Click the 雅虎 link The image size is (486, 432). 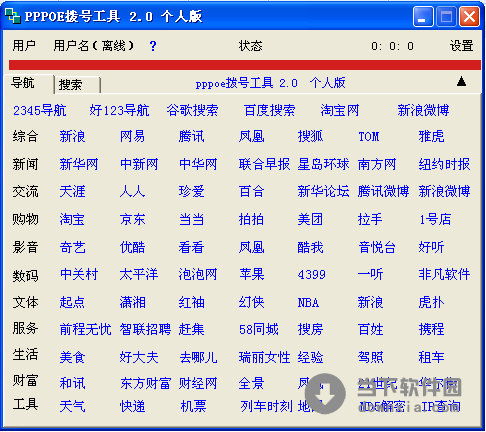pyautogui.click(x=431, y=136)
